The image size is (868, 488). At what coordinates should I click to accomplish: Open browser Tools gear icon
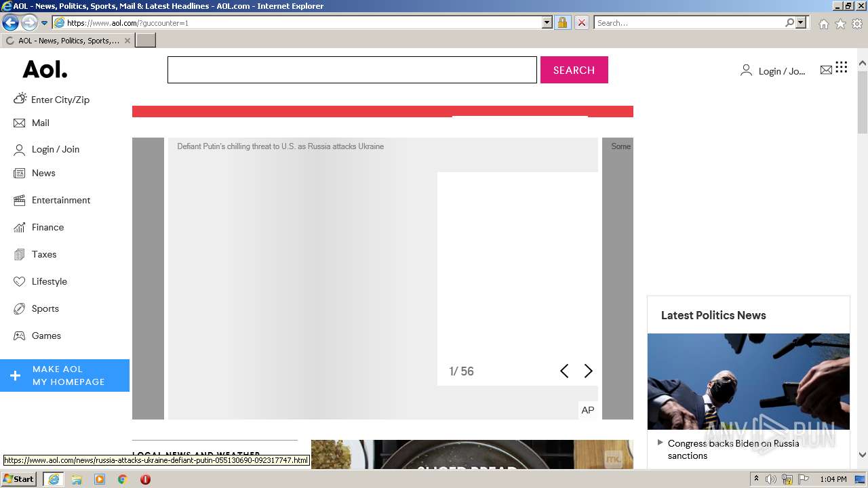857,24
